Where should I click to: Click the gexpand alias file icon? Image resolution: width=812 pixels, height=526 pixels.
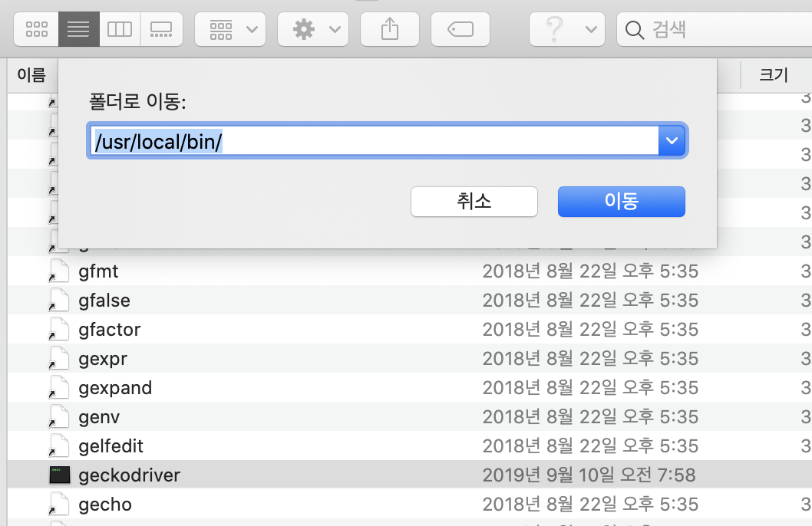click(x=59, y=387)
